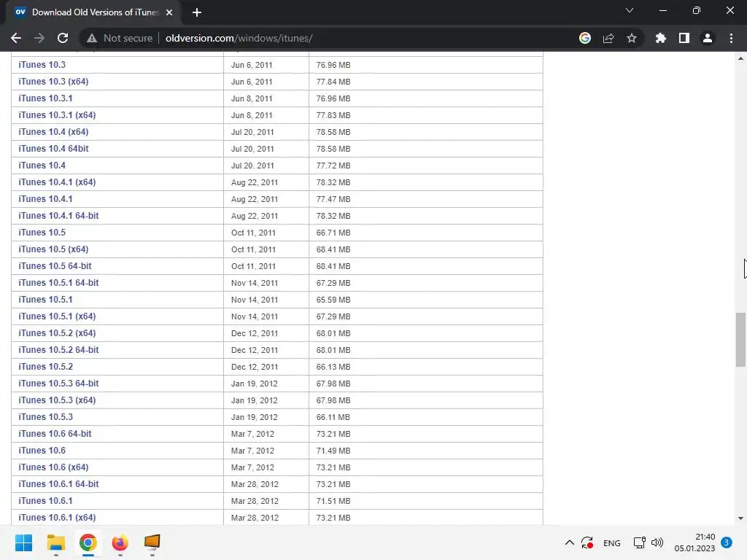Click the browser forward arrow
The image size is (747, 560).
click(x=39, y=38)
